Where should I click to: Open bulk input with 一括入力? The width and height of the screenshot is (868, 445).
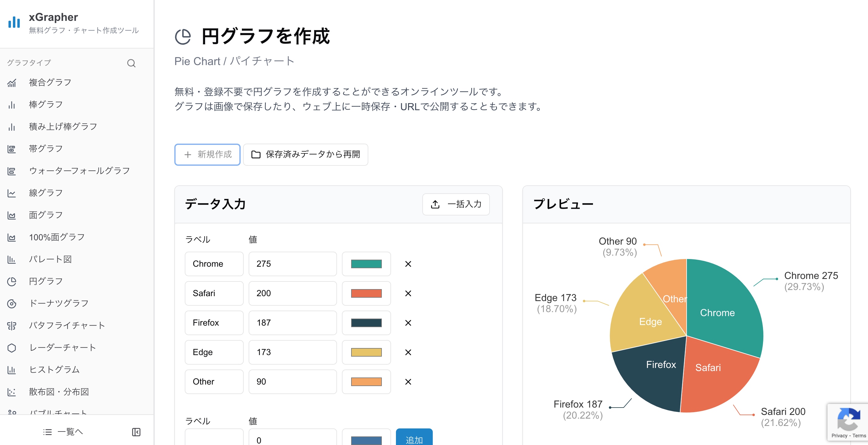pyautogui.click(x=456, y=204)
